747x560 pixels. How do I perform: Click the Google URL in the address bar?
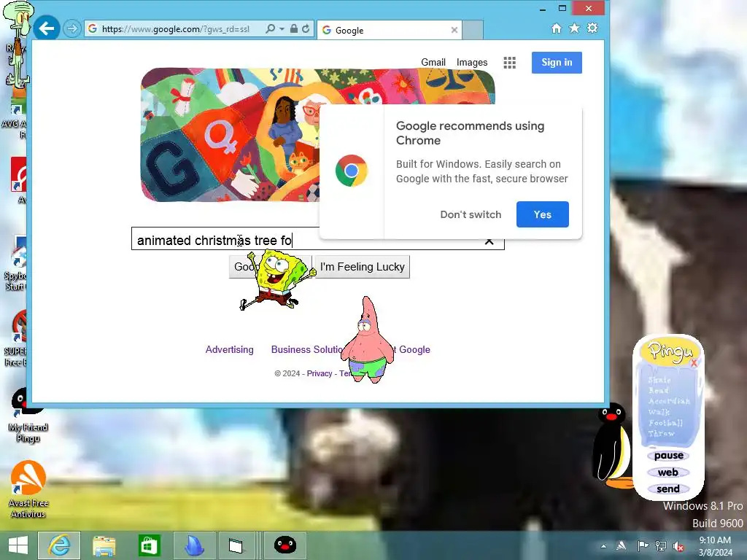pos(175,29)
